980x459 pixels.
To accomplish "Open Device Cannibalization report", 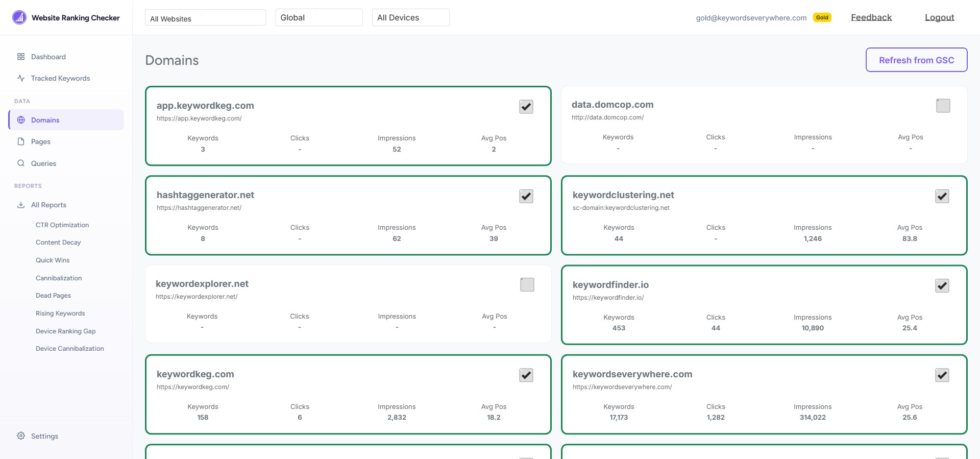I will click(x=69, y=349).
